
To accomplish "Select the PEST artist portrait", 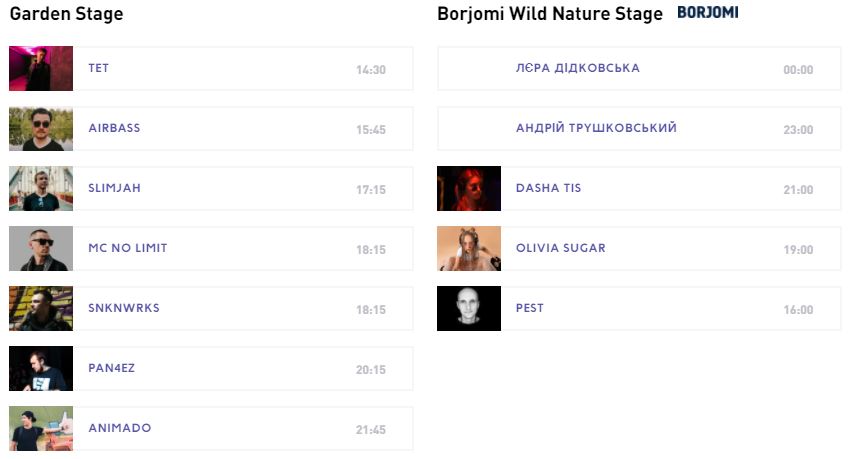I will pos(469,309).
